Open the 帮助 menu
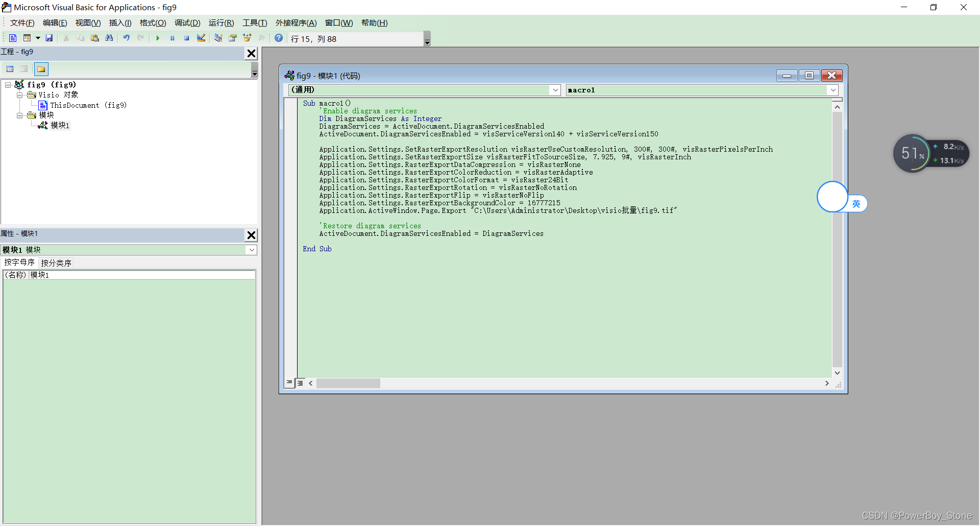Screen dimensions: 980x526 374,23
